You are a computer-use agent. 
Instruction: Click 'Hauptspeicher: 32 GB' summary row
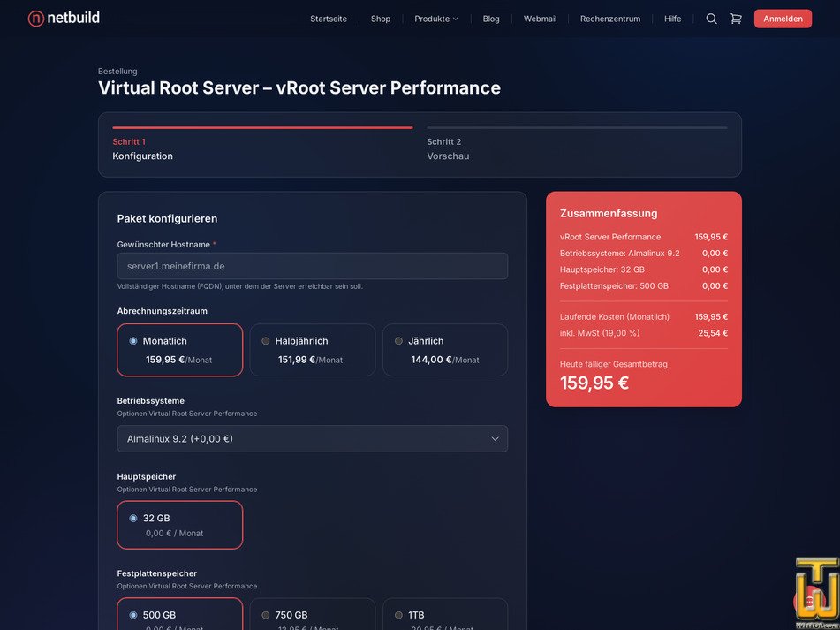643,269
